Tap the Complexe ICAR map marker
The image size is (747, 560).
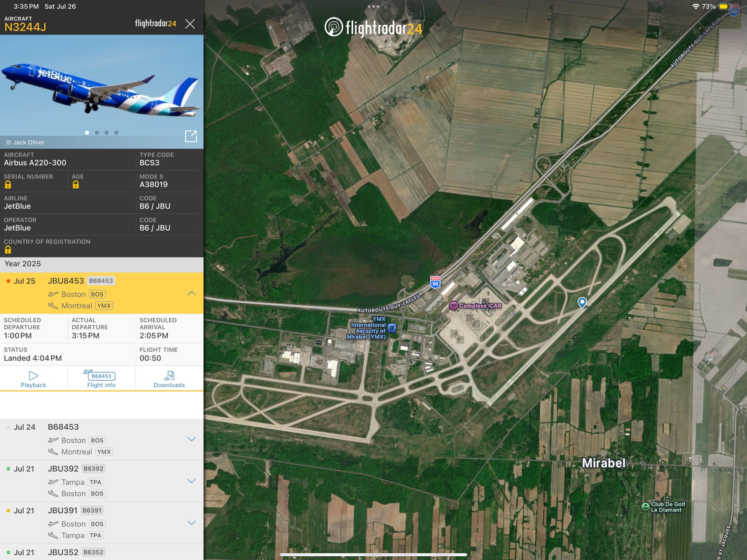click(x=454, y=306)
